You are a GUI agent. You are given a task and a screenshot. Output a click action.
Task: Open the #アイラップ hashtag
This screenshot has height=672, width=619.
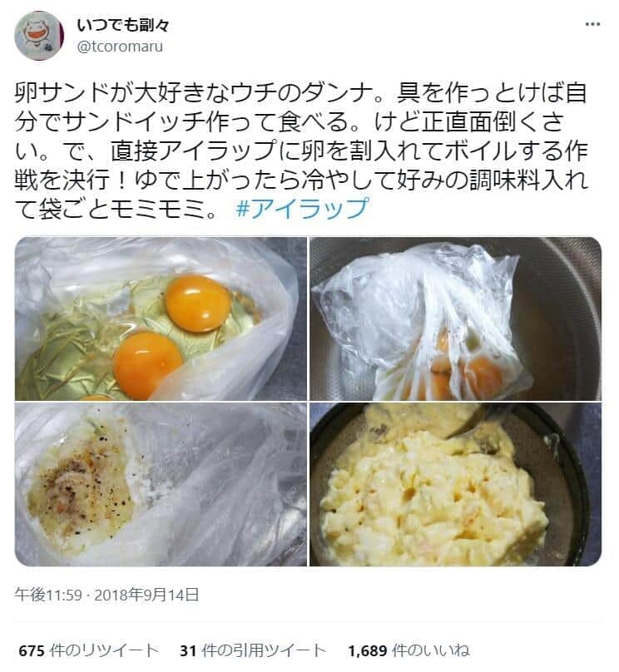pos(302,209)
